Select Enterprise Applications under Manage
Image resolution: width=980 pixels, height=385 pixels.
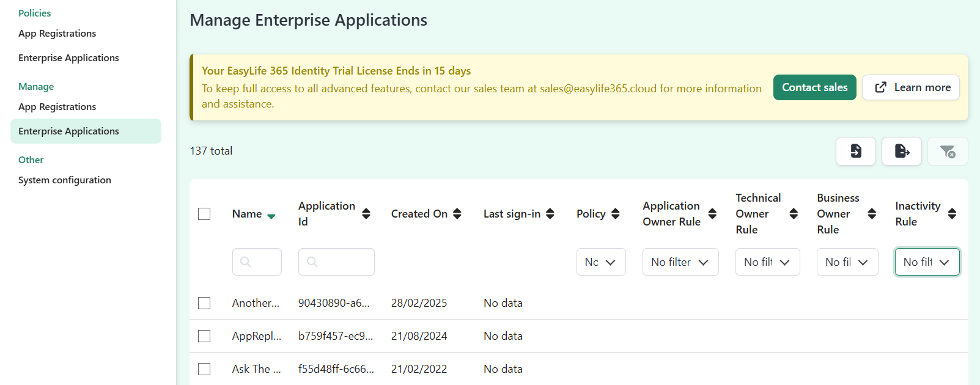point(86,131)
